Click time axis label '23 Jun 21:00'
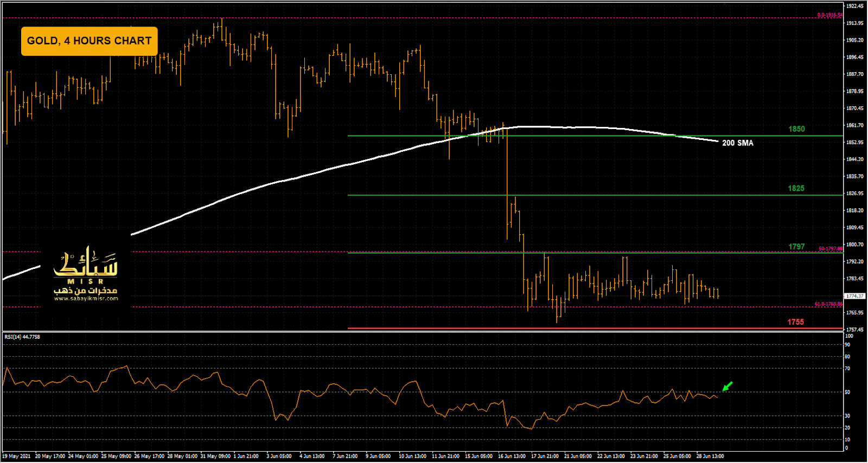The image size is (868, 463). [x=644, y=456]
